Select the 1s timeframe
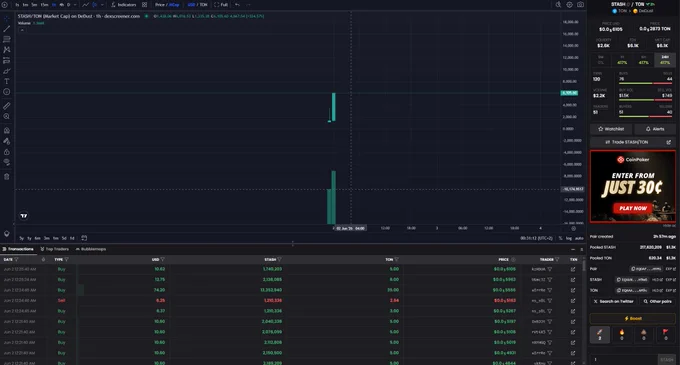The image size is (680, 365). [x=17, y=5]
